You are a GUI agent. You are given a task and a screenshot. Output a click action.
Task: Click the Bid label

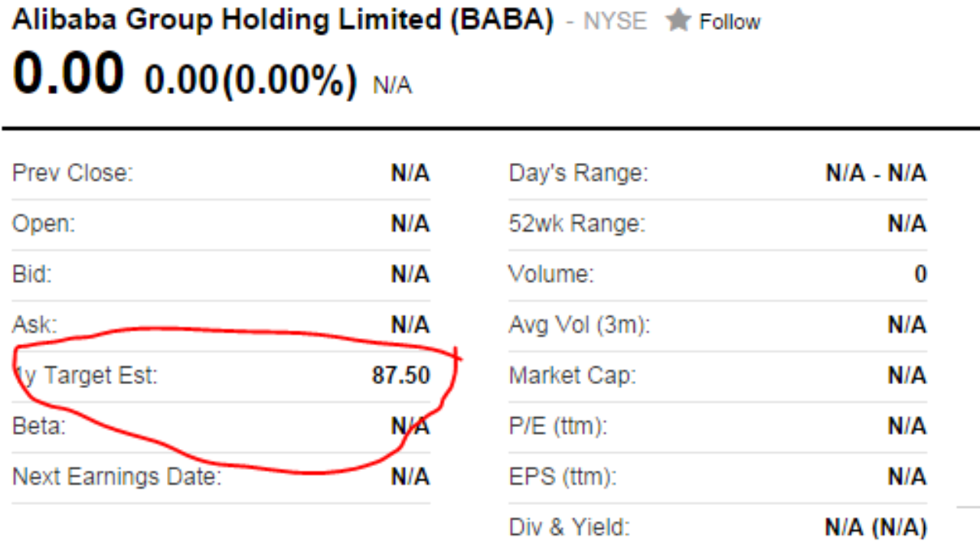(x=32, y=275)
